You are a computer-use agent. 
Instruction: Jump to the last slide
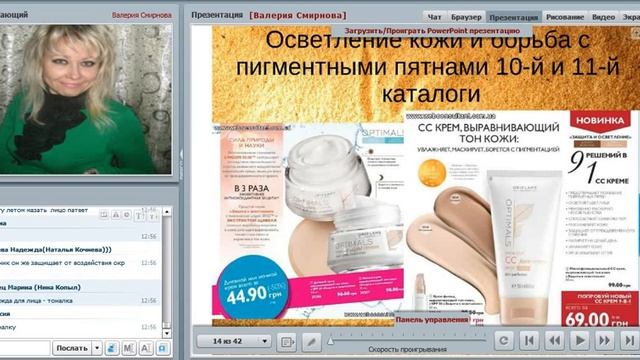630,340
